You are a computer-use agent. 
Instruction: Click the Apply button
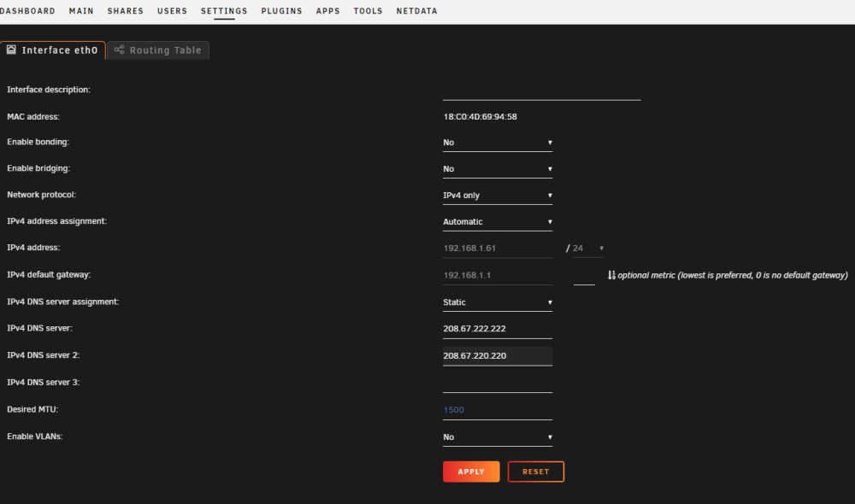(471, 472)
